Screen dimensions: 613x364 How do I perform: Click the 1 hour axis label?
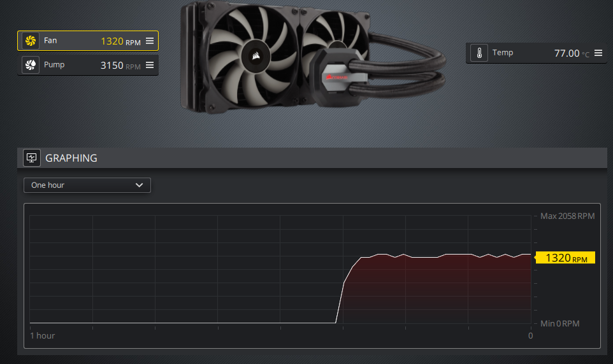pyautogui.click(x=42, y=335)
